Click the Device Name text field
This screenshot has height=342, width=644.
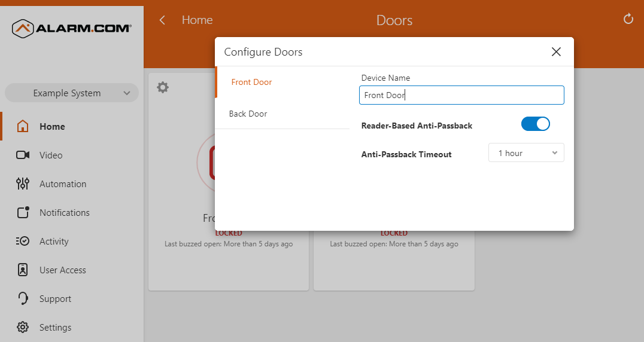click(x=461, y=95)
